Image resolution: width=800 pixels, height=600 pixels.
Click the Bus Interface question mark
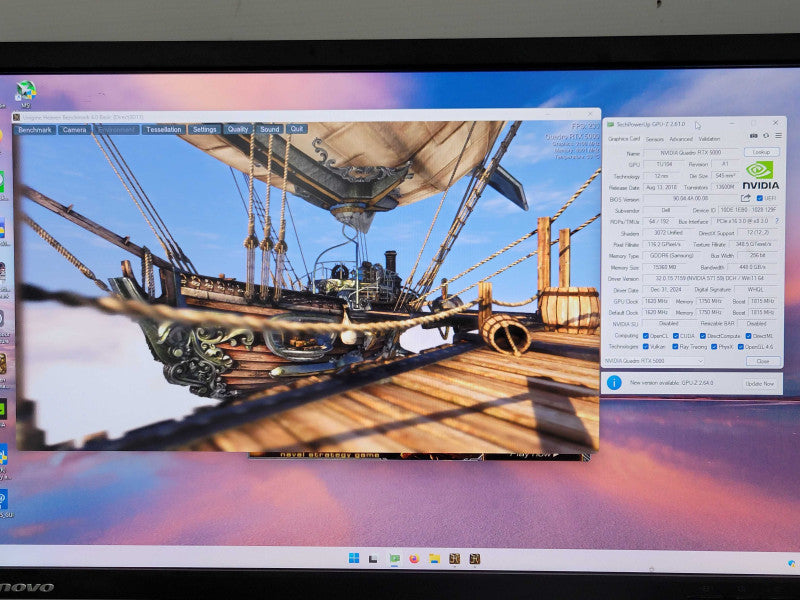pyautogui.click(x=777, y=221)
